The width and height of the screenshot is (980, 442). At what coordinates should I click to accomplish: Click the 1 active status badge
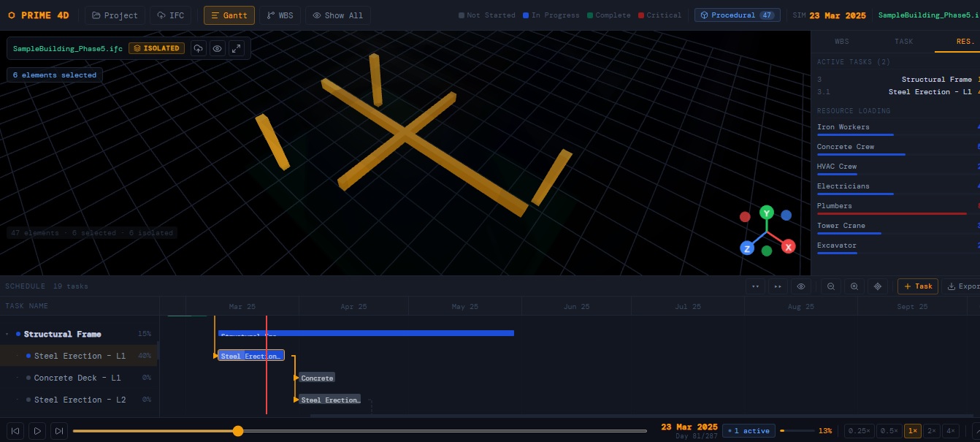(749, 431)
